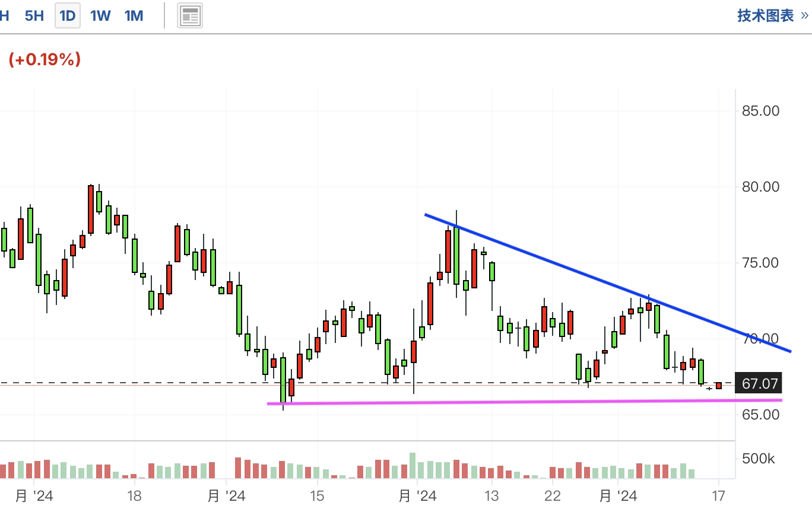The height and width of the screenshot is (515, 812).
Task: Select the blue descending trendline
Action: pos(608,282)
